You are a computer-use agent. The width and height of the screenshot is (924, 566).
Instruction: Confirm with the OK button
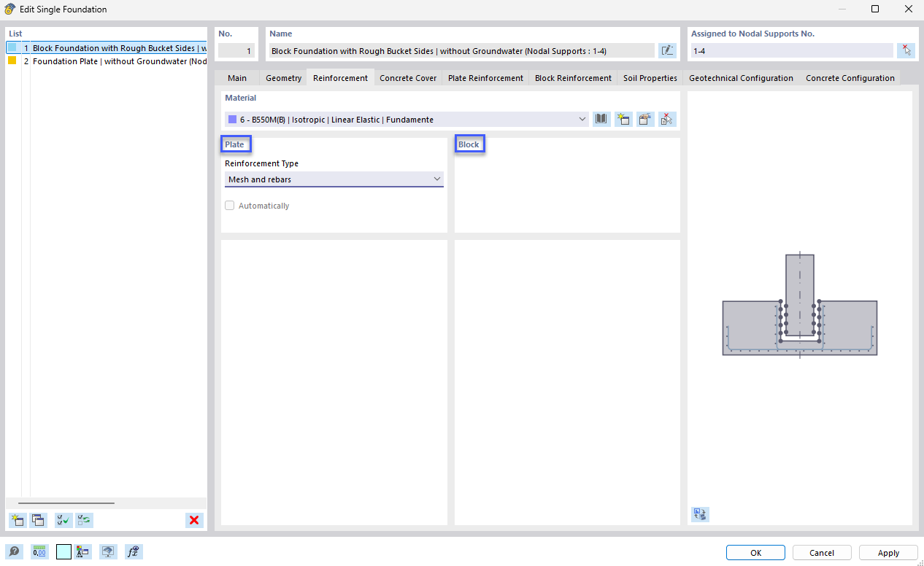[x=755, y=553]
